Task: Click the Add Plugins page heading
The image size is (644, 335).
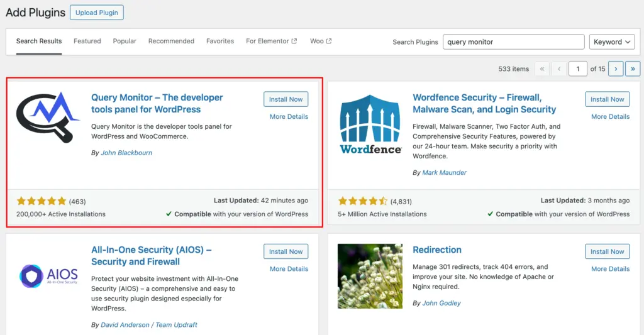Action: (35, 13)
